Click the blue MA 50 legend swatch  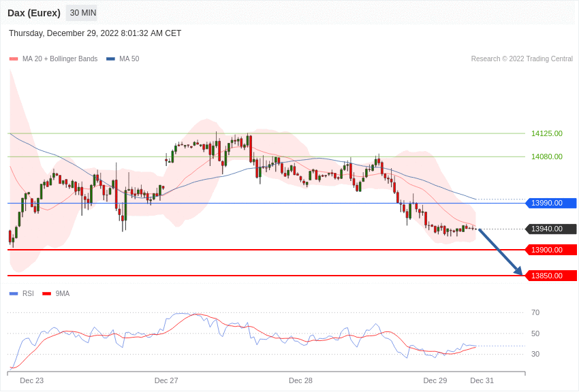pyautogui.click(x=110, y=59)
